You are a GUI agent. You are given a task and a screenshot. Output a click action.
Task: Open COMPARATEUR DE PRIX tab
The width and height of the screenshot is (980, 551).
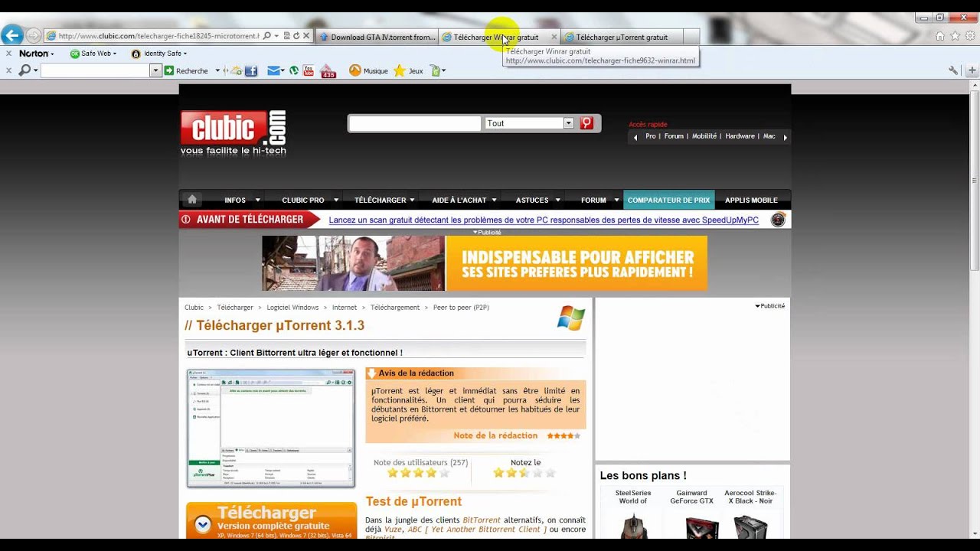(669, 200)
